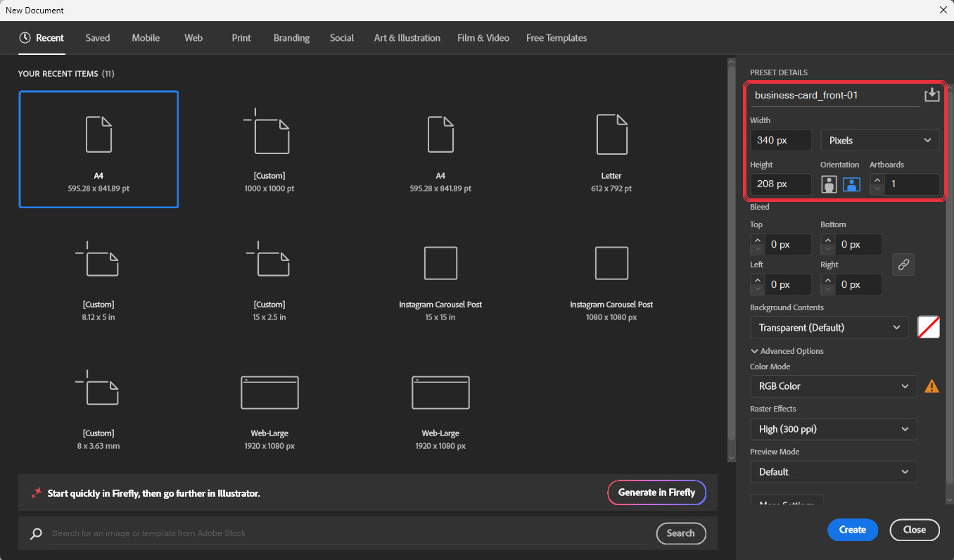Switch to the Film & Video tab
This screenshot has height=560, width=954.
pyautogui.click(x=483, y=38)
